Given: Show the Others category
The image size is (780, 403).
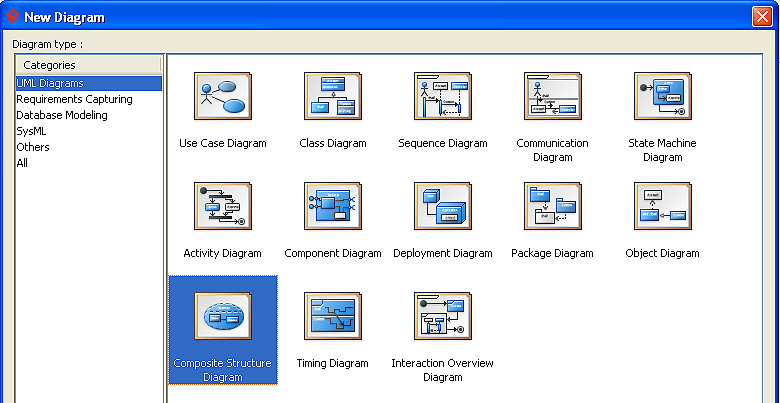Looking at the screenshot, I should (33, 147).
